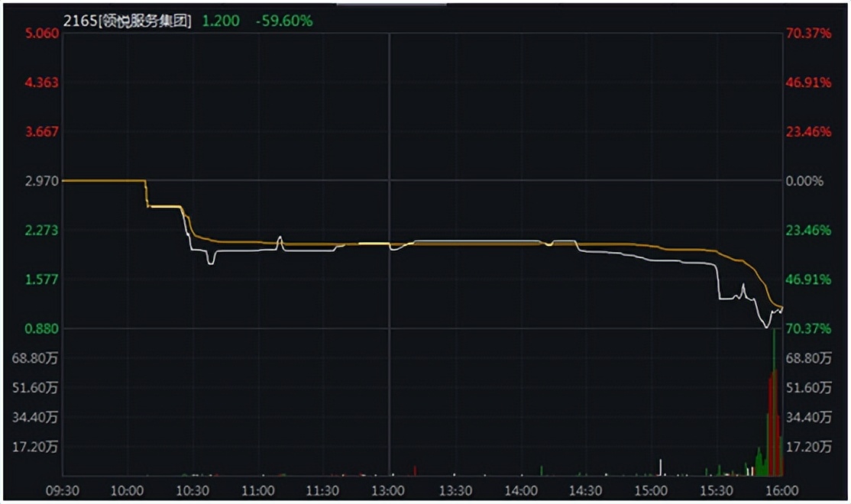Select the green 46.91% label on right axis

808,279
